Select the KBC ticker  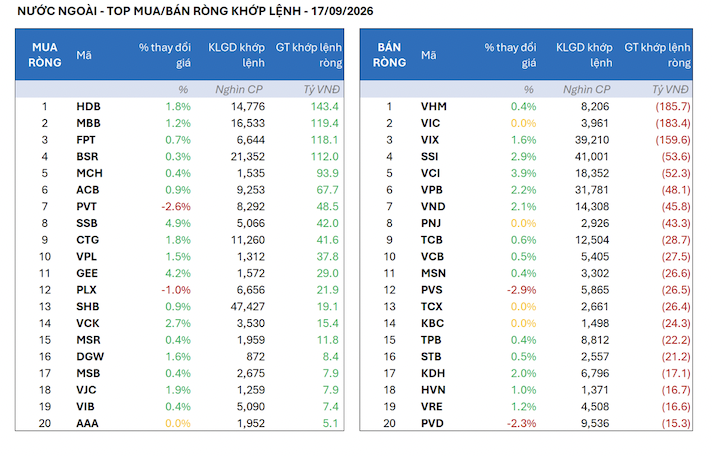tap(432, 323)
